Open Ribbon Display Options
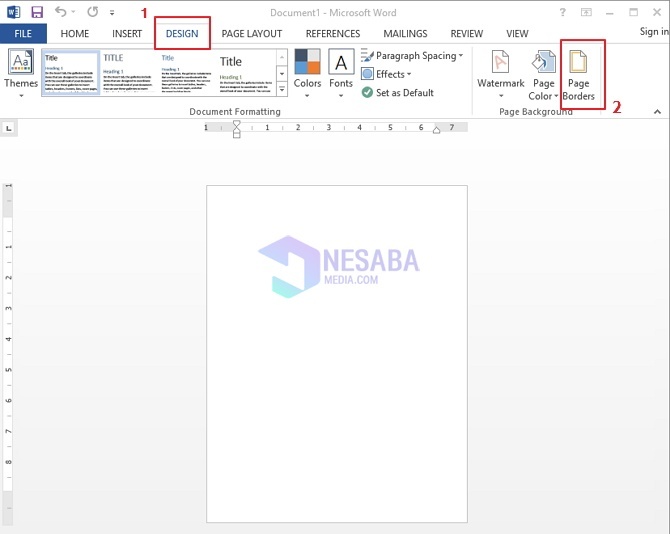 tap(586, 12)
